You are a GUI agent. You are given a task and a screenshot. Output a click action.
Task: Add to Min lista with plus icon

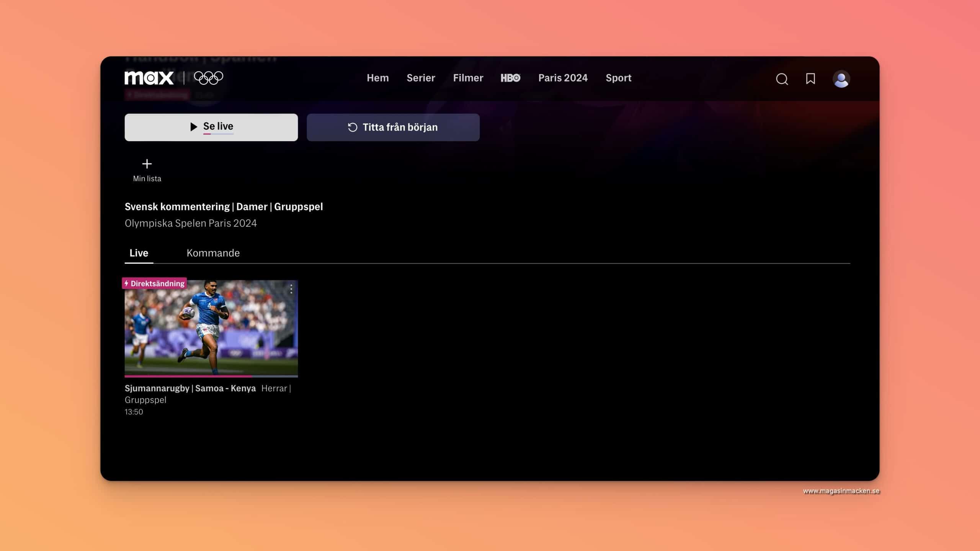click(147, 164)
